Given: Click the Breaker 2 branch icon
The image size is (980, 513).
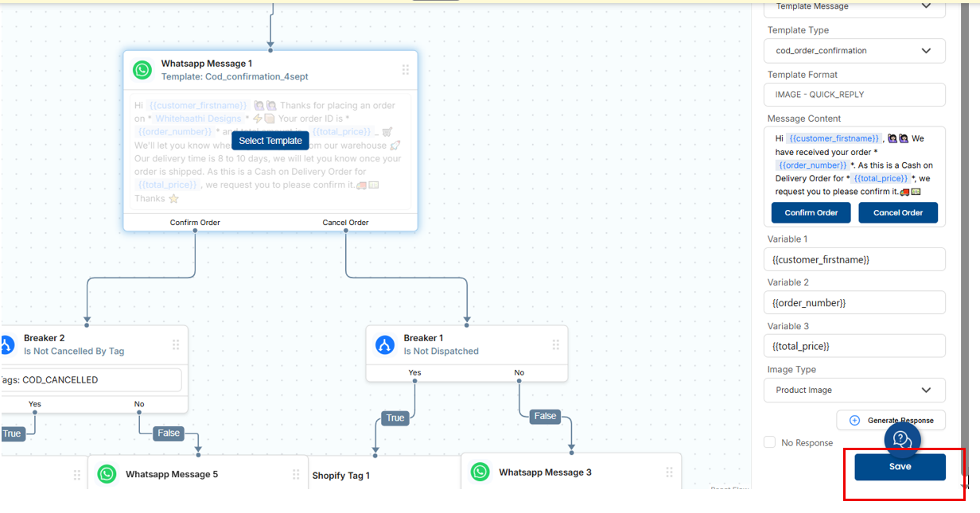Looking at the screenshot, I should click(6, 344).
